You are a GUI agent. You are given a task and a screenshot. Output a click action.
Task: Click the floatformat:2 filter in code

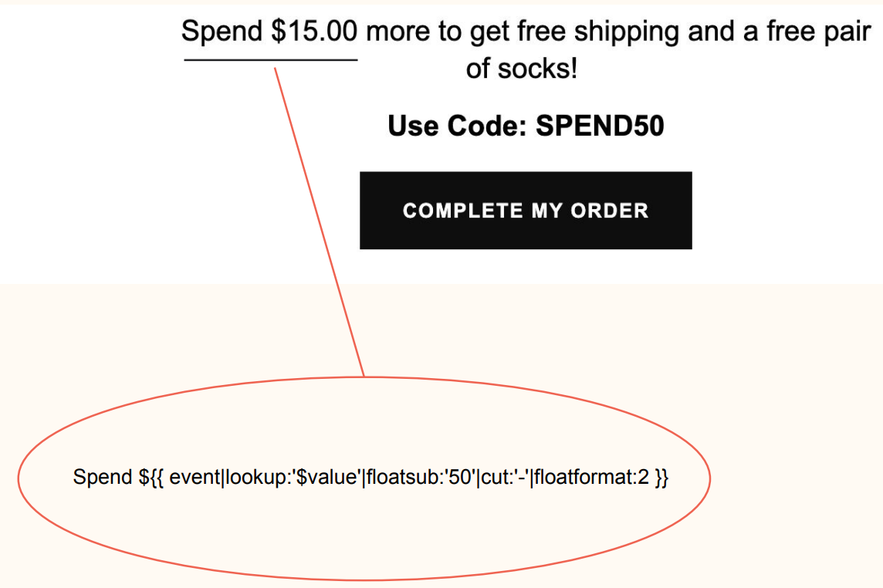click(591, 478)
